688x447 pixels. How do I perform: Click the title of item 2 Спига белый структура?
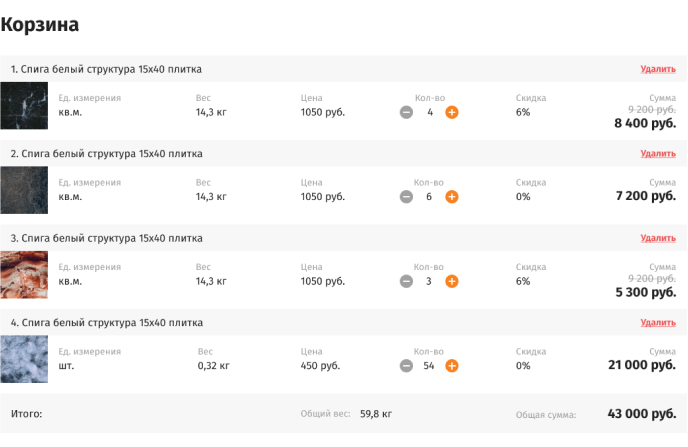pos(107,154)
